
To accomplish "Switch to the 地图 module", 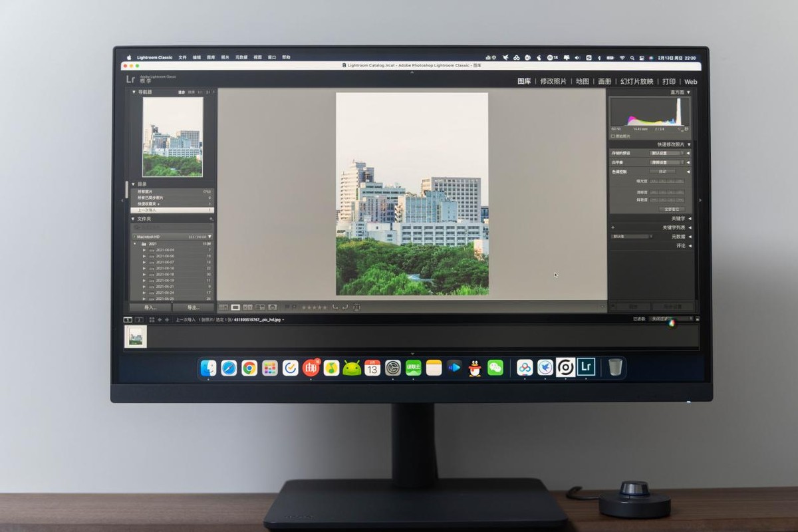I will tap(583, 81).
